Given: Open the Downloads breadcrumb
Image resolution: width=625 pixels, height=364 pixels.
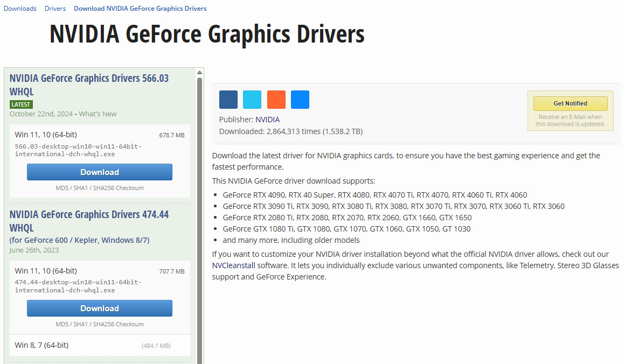Looking at the screenshot, I should coord(20,9).
